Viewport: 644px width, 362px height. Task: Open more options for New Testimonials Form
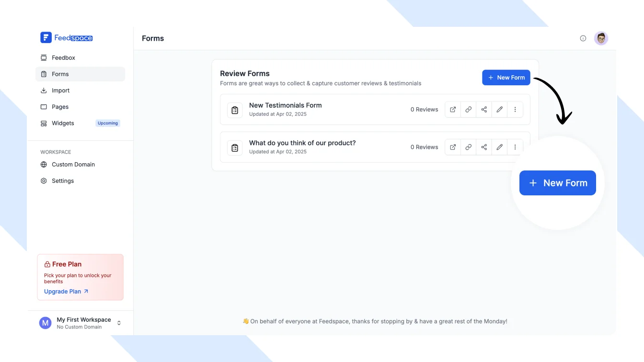tap(515, 110)
